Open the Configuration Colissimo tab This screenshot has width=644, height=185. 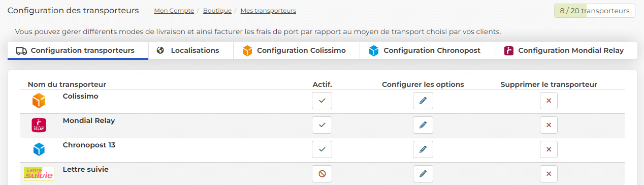pyautogui.click(x=297, y=51)
